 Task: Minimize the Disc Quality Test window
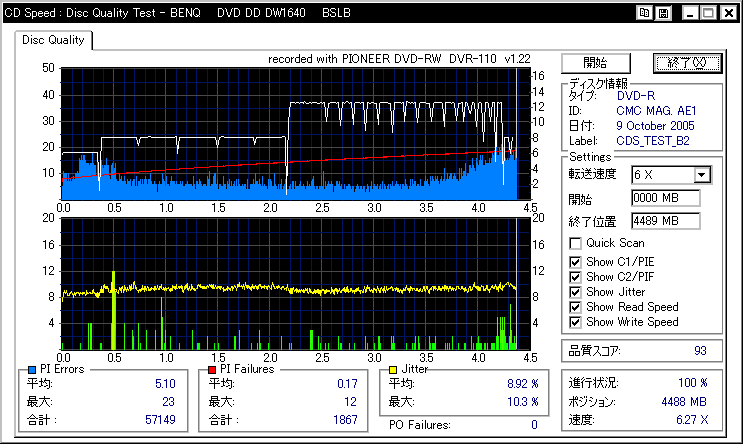pos(689,13)
